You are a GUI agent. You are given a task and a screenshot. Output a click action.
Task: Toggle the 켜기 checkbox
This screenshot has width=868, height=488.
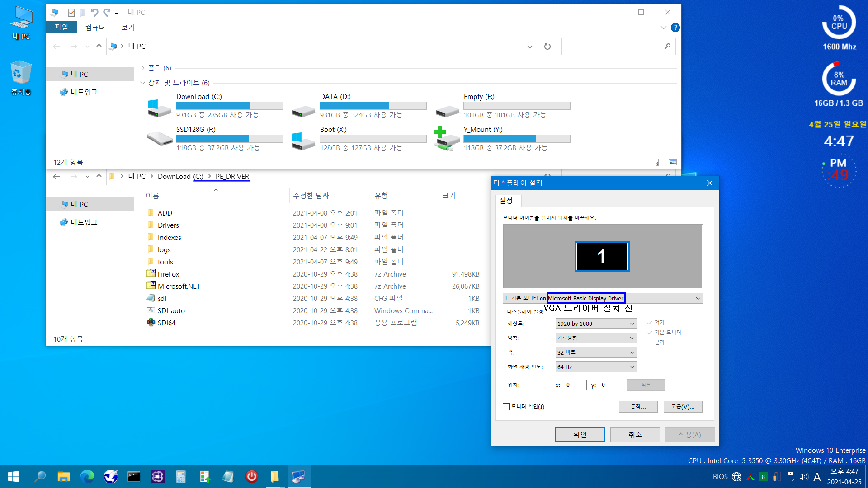(x=650, y=323)
